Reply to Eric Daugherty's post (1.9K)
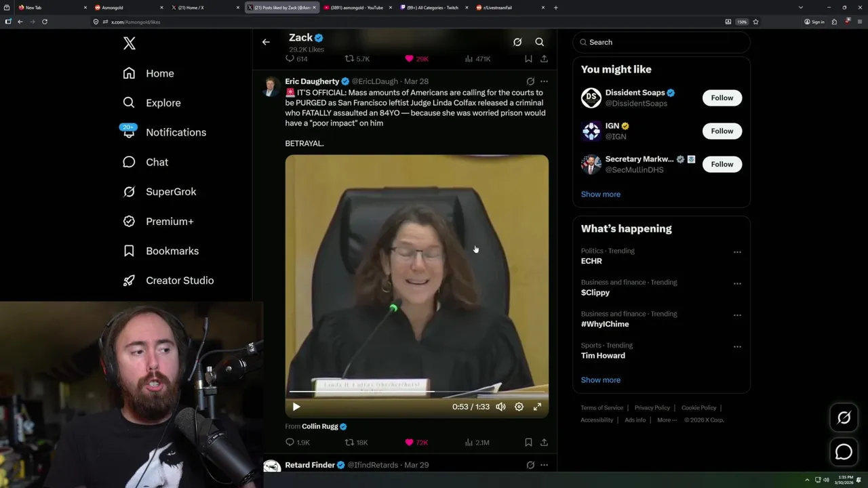The width and height of the screenshot is (868, 488). coord(298,443)
